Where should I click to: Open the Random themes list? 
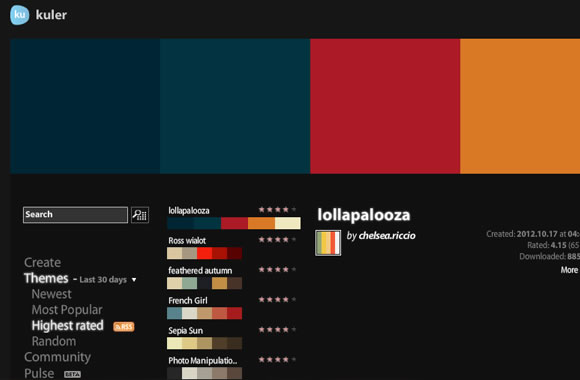point(54,341)
